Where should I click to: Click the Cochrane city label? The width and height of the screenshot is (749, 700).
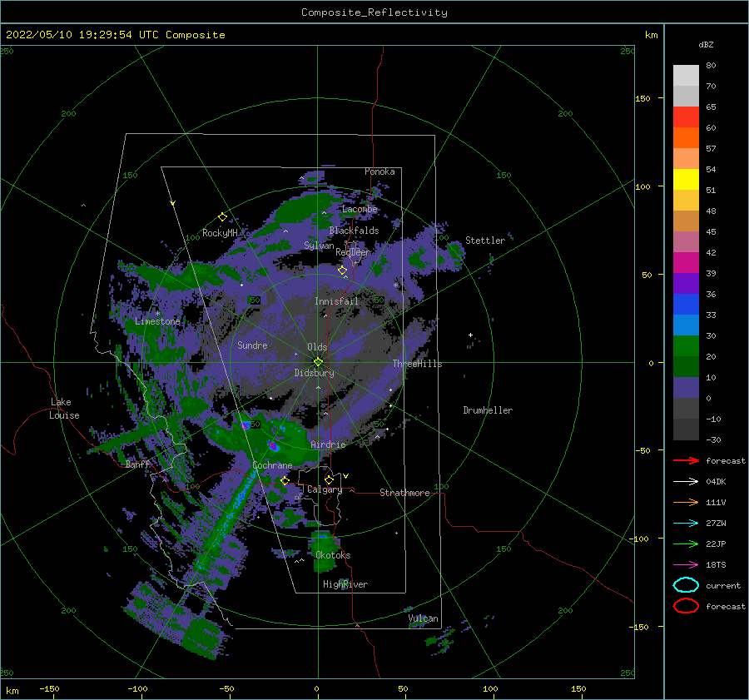[272, 465]
